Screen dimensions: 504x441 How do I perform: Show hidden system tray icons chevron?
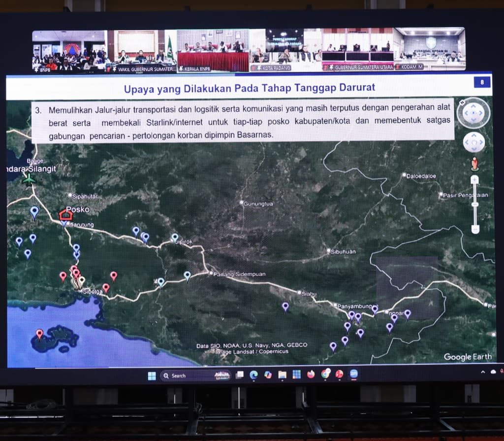[x=482, y=372]
